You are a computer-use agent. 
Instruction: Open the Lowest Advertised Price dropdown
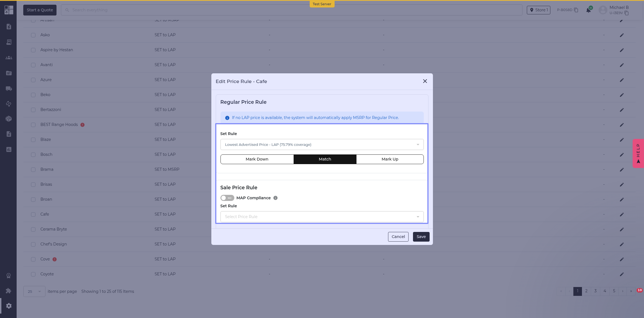click(x=322, y=144)
